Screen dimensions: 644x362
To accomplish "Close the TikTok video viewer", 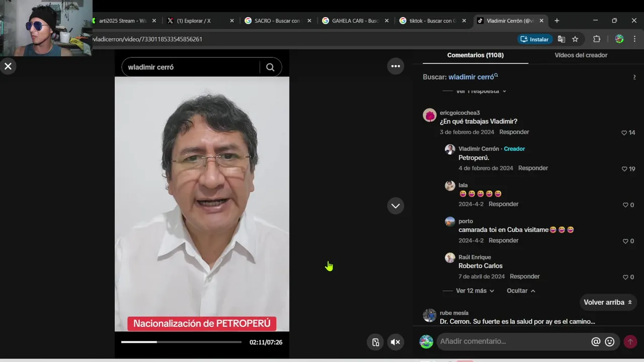I will click(8, 66).
